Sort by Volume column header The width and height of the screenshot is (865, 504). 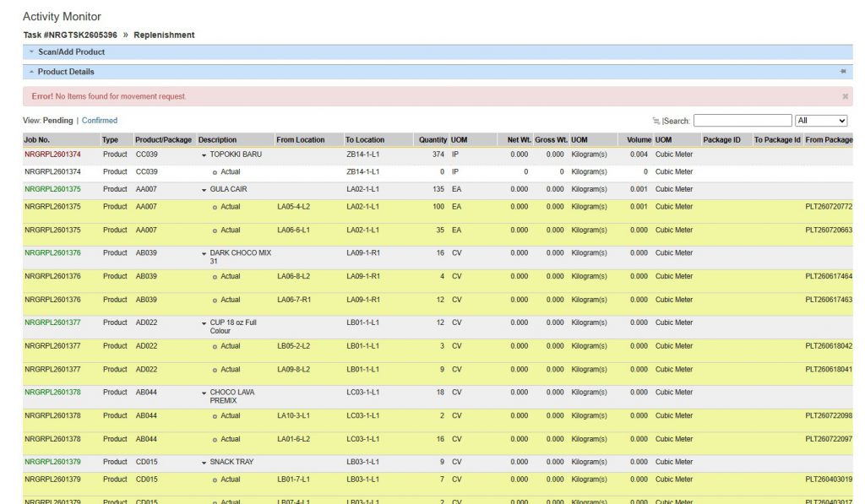coord(639,140)
